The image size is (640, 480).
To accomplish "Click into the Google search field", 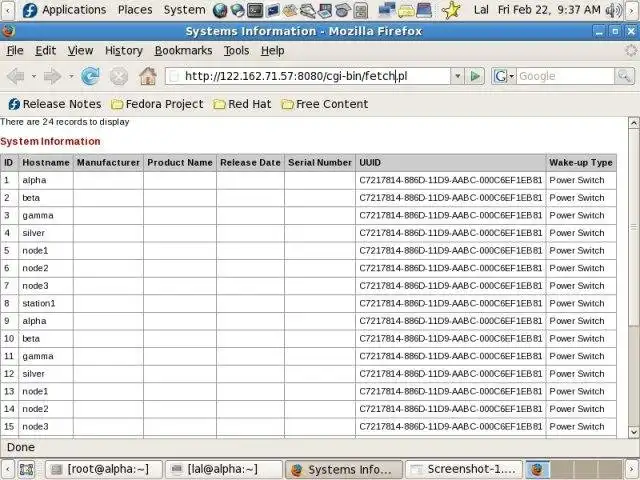I will coord(565,76).
